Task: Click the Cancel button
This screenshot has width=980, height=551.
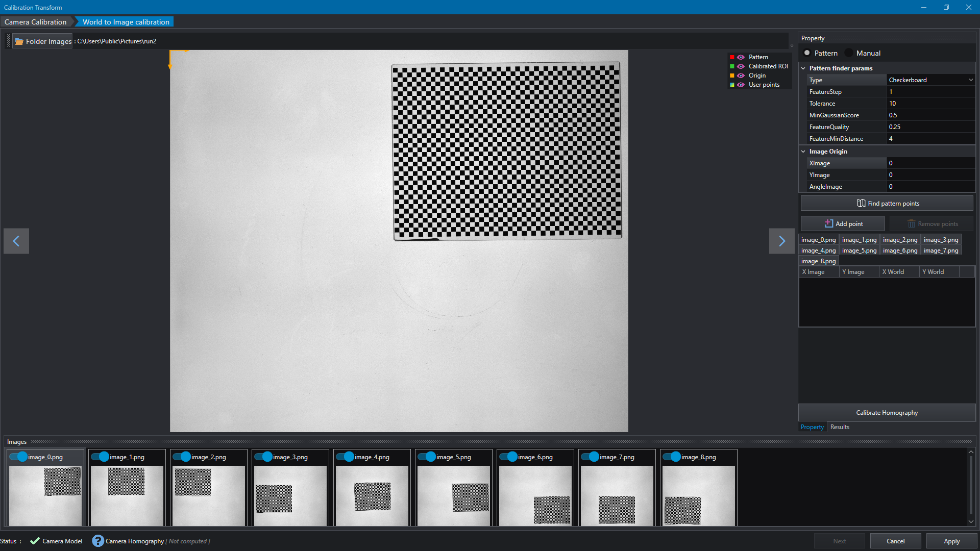Action: tap(895, 541)
